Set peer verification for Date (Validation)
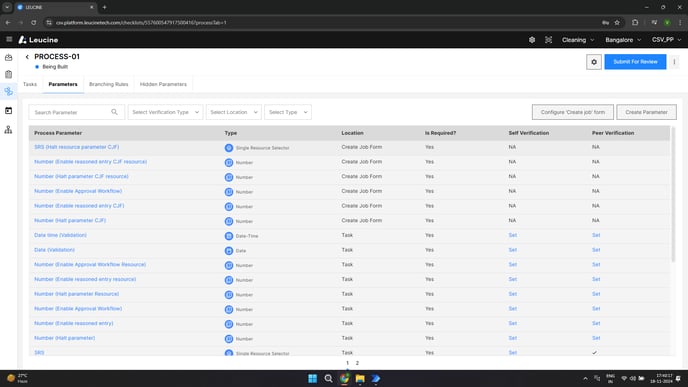The height and width of the screenshot is (387, 688). [596, 250]
